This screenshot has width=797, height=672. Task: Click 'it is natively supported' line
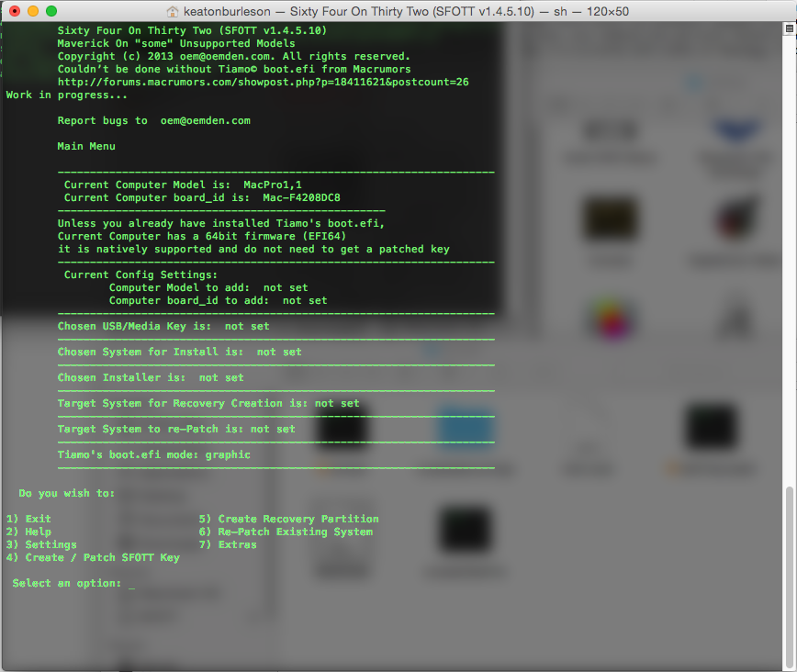pos(253,249)
